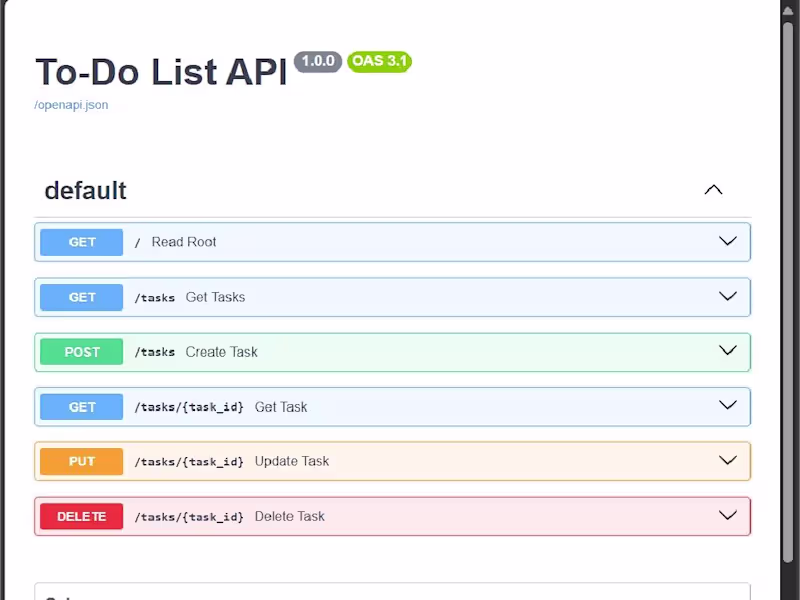Click the GET badge for Get Tasks
Screen dimensions: 800x600
point(80,296)
